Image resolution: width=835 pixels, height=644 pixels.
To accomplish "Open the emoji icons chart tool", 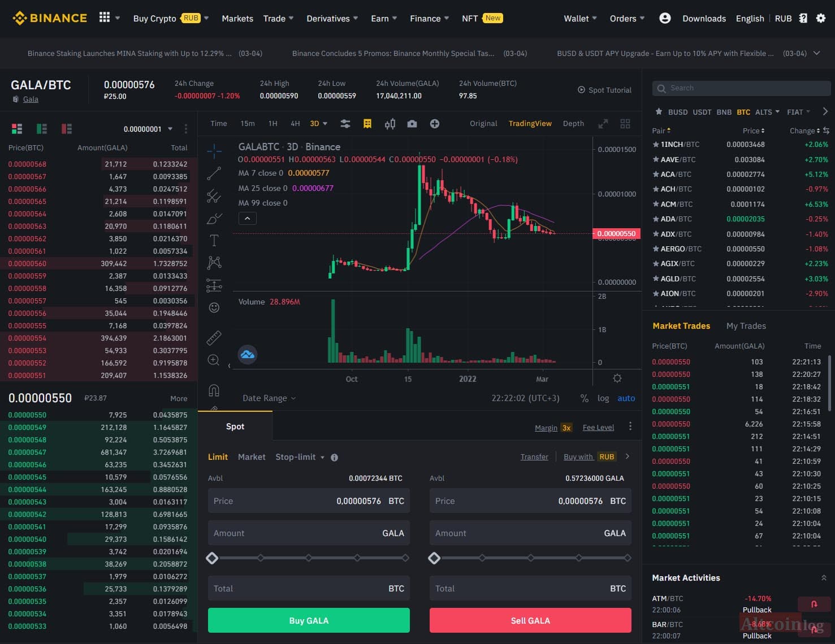I will tap(214, 307).
